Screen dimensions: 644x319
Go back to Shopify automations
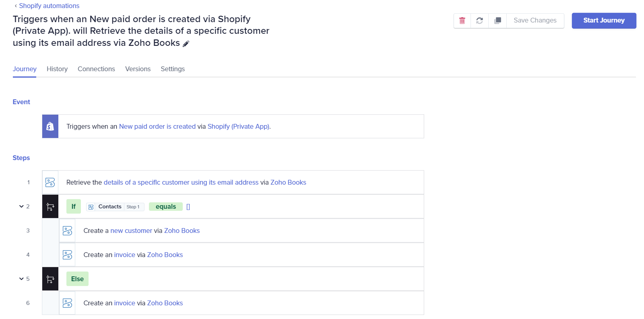(49, 6)
